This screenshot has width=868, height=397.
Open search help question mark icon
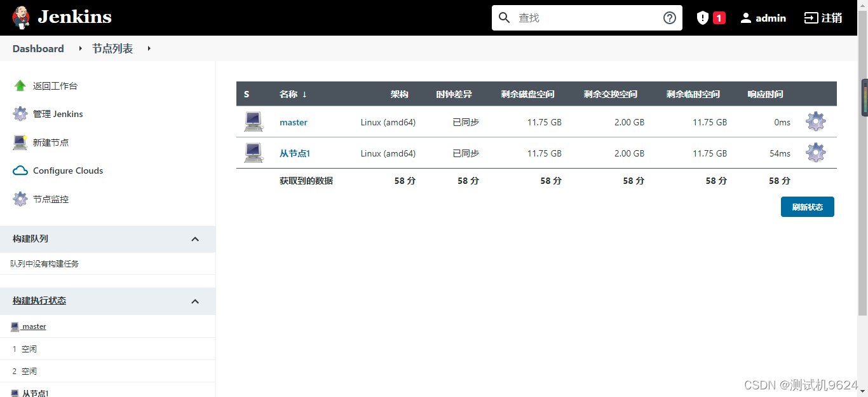(x=670, y=18)
